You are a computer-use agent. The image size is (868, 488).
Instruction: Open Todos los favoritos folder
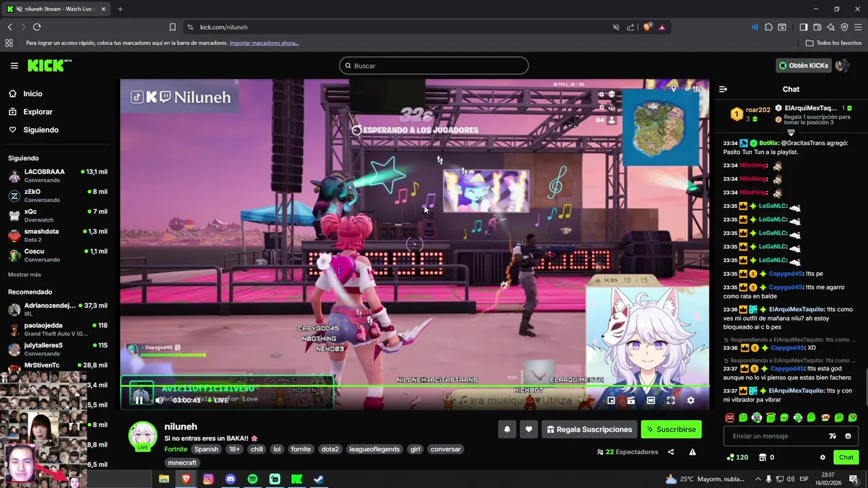pyautogui.click(x=834, y=43)
